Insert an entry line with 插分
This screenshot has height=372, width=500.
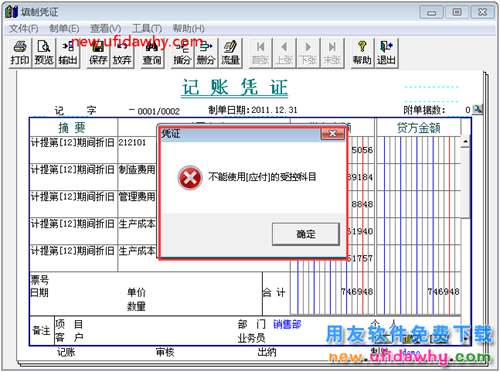[x=182, y=53]
